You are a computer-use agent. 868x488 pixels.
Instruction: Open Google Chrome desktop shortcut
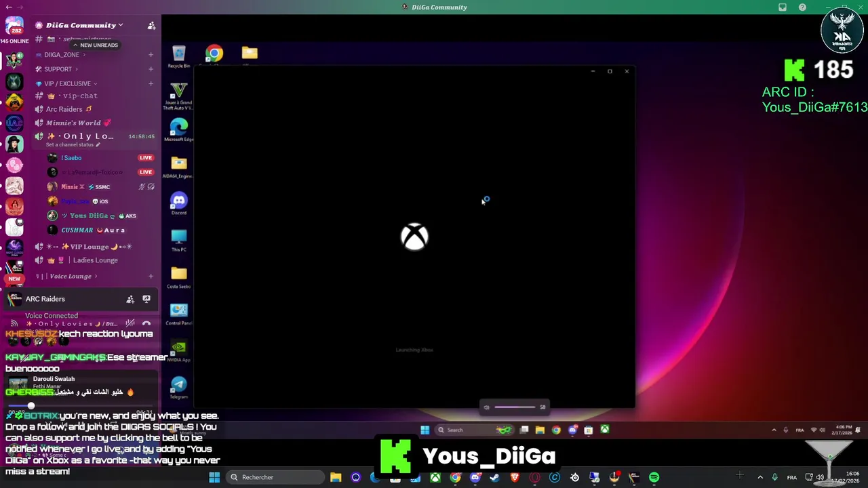(214, 54)
